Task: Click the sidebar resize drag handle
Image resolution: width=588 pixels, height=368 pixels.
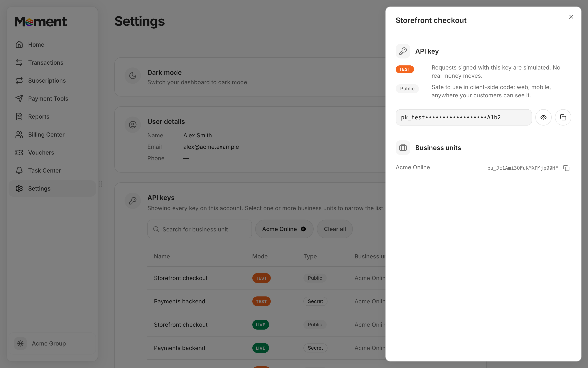Action: 100,184
